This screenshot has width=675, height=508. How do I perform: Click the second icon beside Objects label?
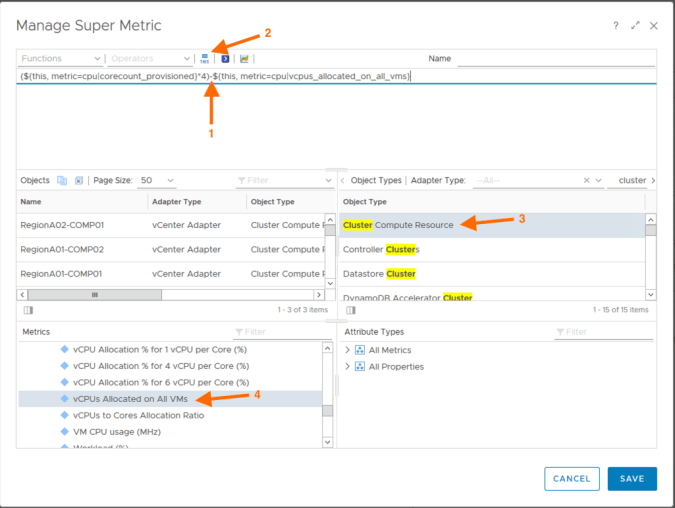pos(78,180)
